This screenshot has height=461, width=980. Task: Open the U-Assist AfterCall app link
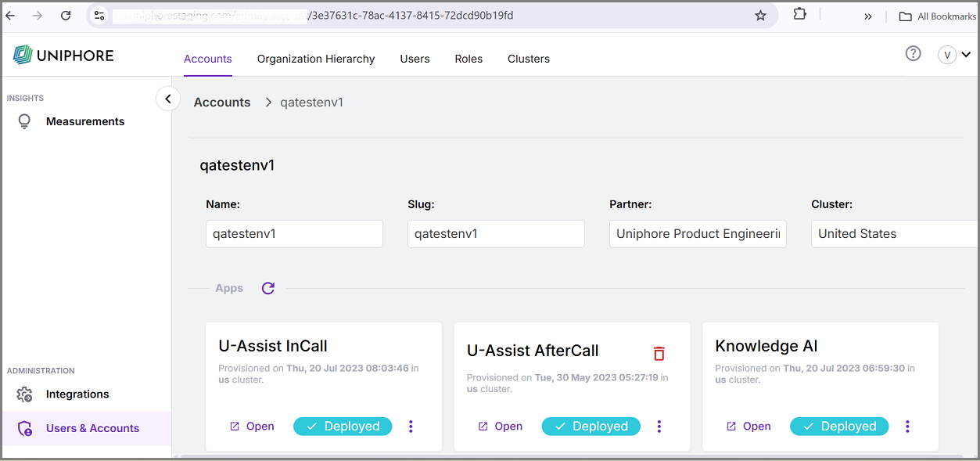(500, 427)
